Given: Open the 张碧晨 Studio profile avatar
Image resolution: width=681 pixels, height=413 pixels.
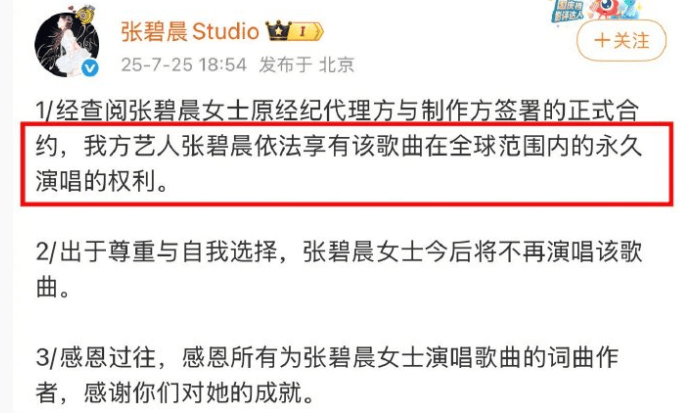Looking at the screenshot, I should 66,45.
